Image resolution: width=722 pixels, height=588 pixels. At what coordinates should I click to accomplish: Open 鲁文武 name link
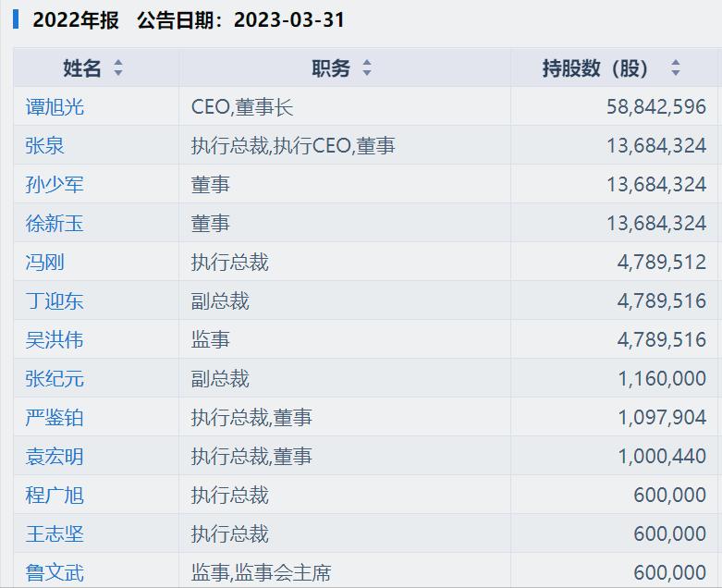tap(55, 573)
